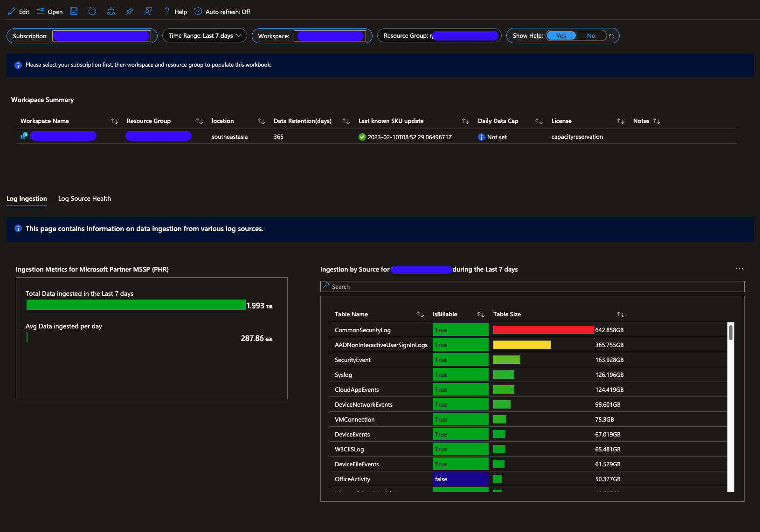Open Help via the question mark icon
The image size is (760, 532).
pos(167,12)
